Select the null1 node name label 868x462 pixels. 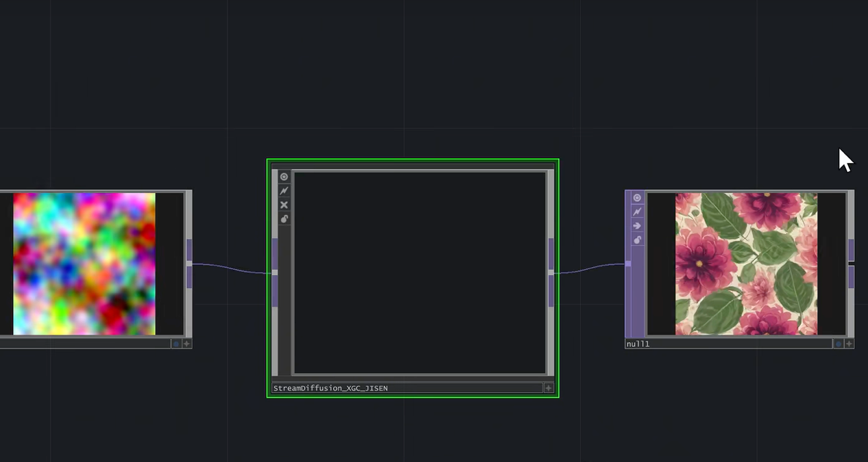click(638, 344)
